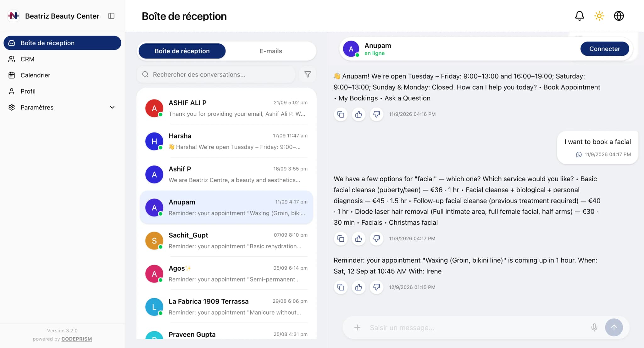The image size is (644, 348).
Task: Copy the opening hours message at 04:16 PM
Action: [341, 114]
